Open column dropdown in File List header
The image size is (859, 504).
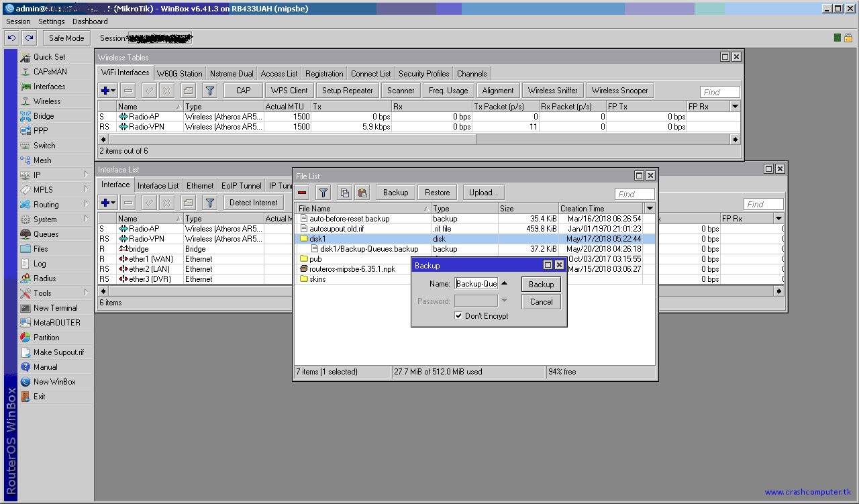coord(650,209)
